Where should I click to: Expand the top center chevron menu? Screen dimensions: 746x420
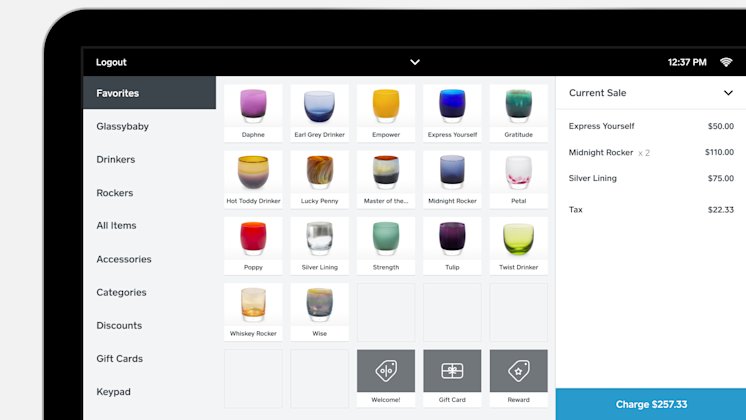415,62
